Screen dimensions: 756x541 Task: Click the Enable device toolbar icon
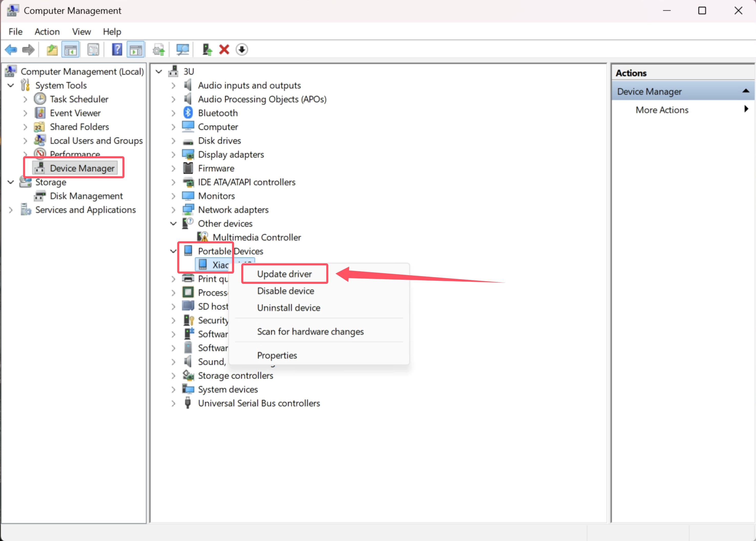[x=207, y=50]
